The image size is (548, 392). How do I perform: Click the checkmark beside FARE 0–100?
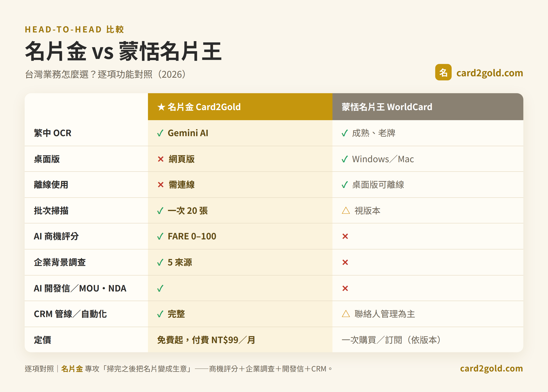click(x=160, y=236)
